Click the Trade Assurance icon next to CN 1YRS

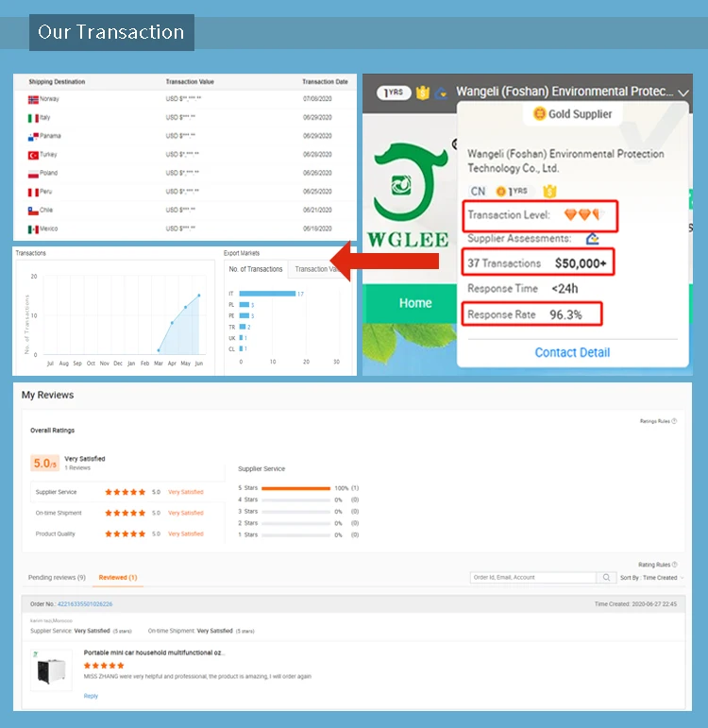coord(549,191)
